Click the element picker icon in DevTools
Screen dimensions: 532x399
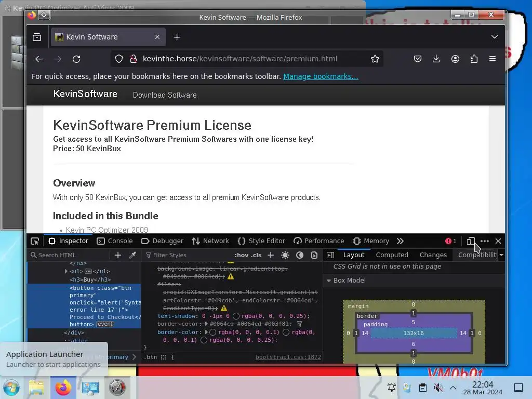pyautogui.click(x=35, y=241)
